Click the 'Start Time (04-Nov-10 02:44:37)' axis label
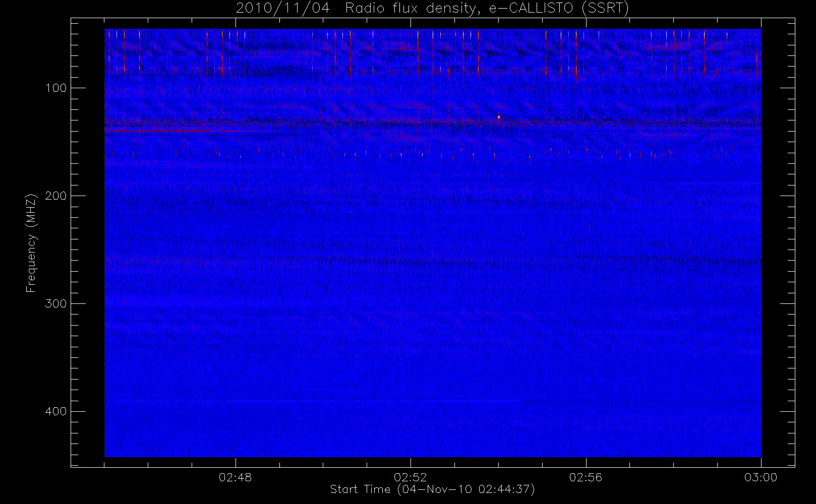Image resolution: width=816 pixels, height=504 pixels. click(432, 489)
